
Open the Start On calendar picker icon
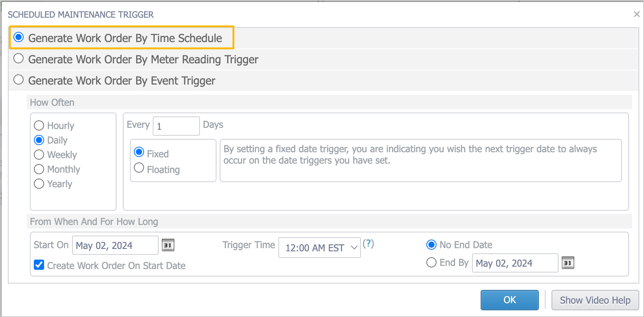point(168,245)
